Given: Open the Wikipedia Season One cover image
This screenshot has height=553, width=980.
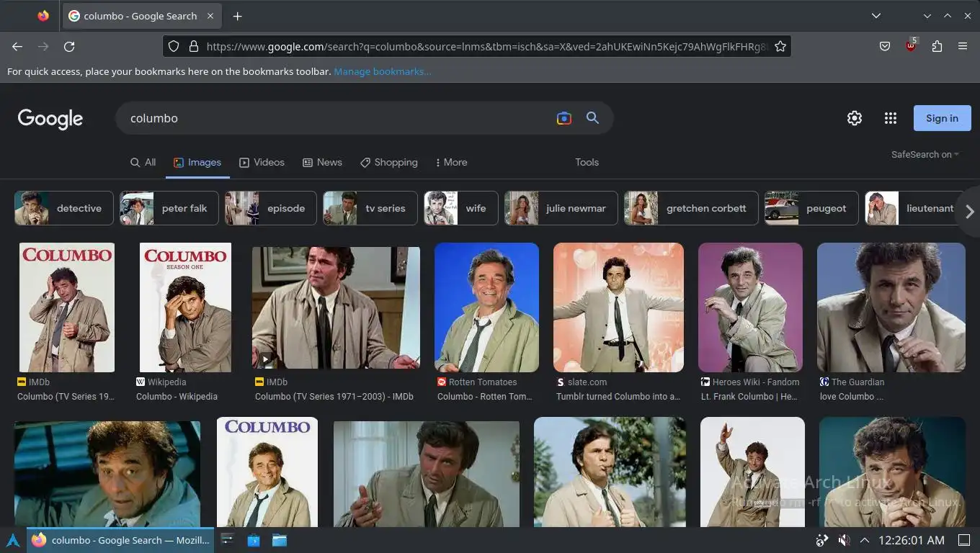Looking at the screenshot, I should (x=185, y=307).
